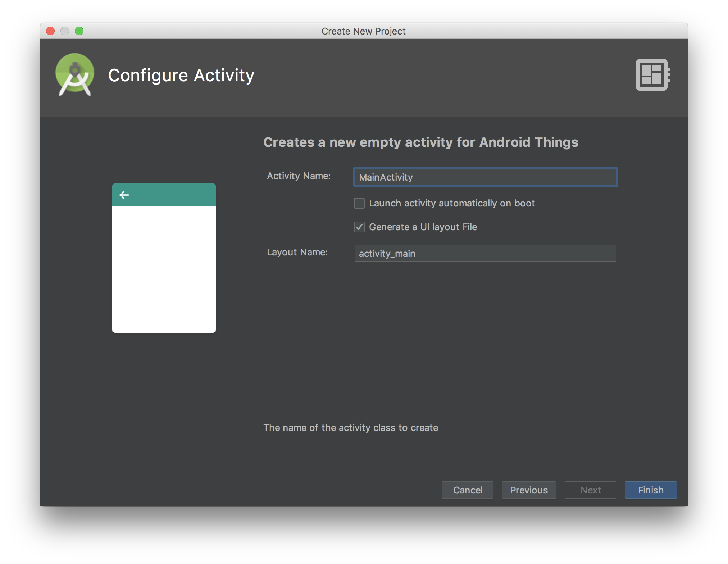Focus the Activity Name text field
The height and width of the screenshot is (564, 728).
[x=485, y=177]
